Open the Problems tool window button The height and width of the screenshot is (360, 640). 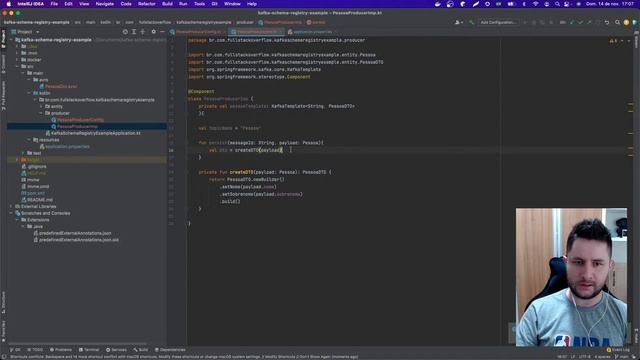pos(61,350)
